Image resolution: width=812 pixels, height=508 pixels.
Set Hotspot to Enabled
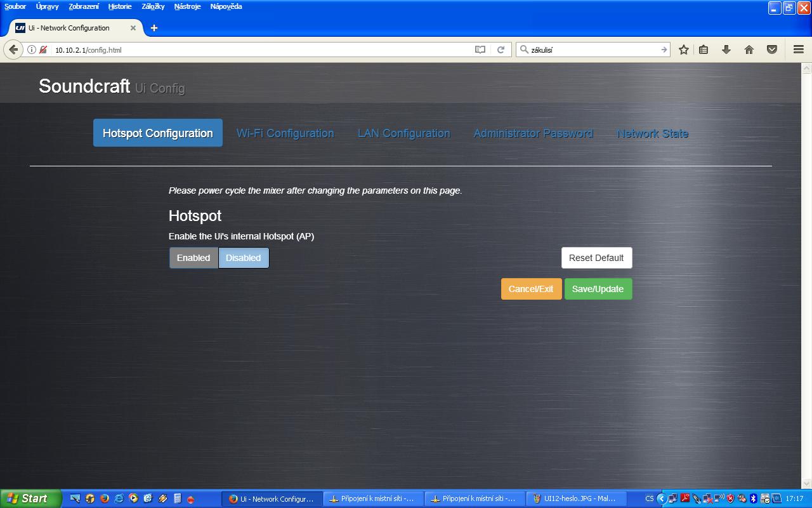click(193, 258)
